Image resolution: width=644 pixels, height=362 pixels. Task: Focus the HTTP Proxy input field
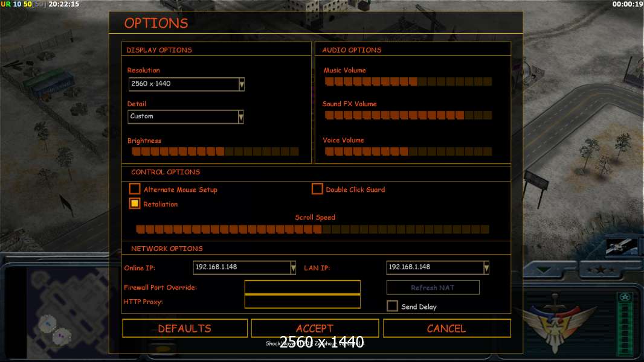302,301
